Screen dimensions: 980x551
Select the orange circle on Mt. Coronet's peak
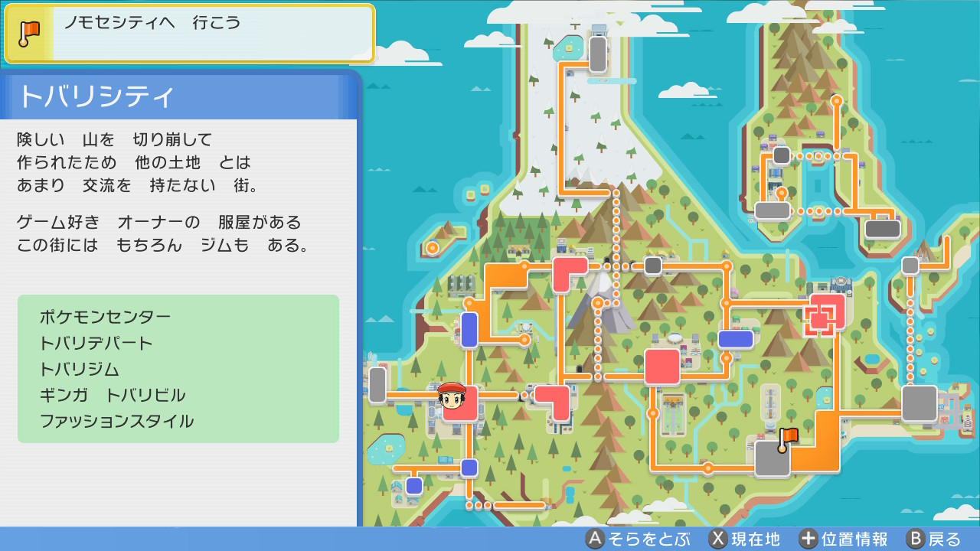[x=598, y=303]
